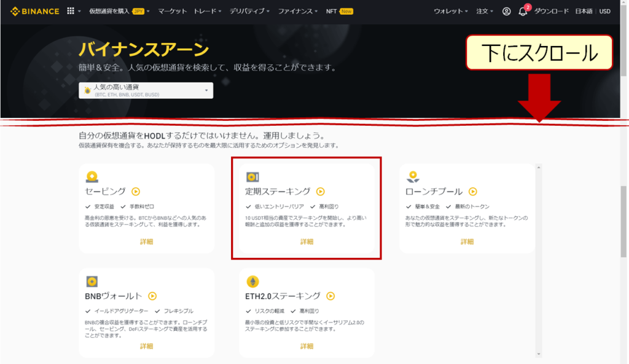Click the JPY badge in navigation

point(138,11)
